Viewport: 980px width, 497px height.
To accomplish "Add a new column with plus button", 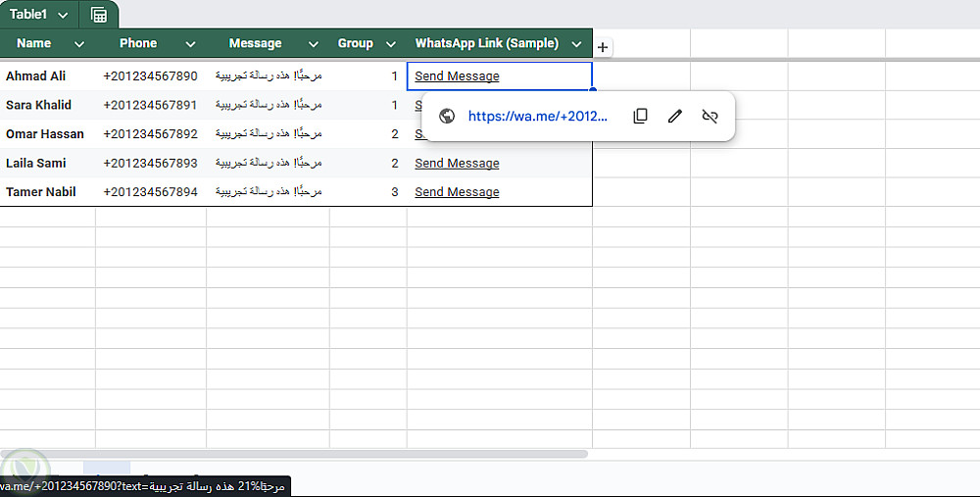I will tap(603, 47).
